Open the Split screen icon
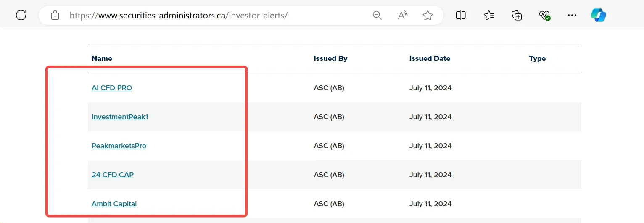This screenshot has height=223, width=644. pos(461,16)
